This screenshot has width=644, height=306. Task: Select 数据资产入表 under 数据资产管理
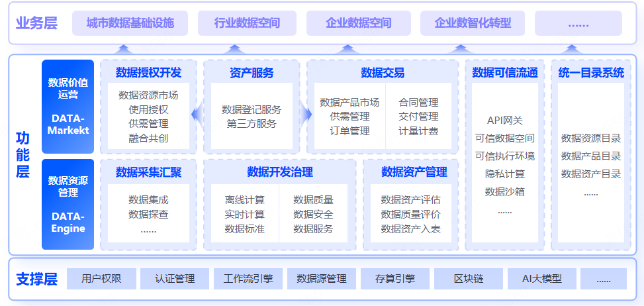point(410,229)
